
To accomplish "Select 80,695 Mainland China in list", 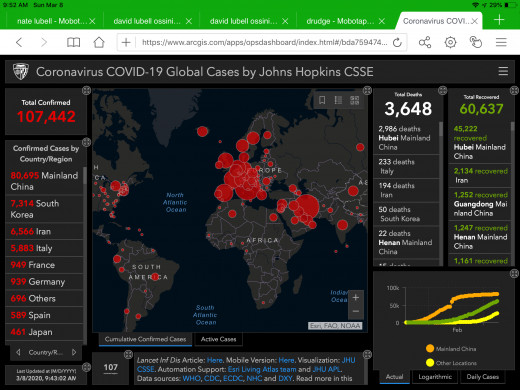I will pos(44,181).
